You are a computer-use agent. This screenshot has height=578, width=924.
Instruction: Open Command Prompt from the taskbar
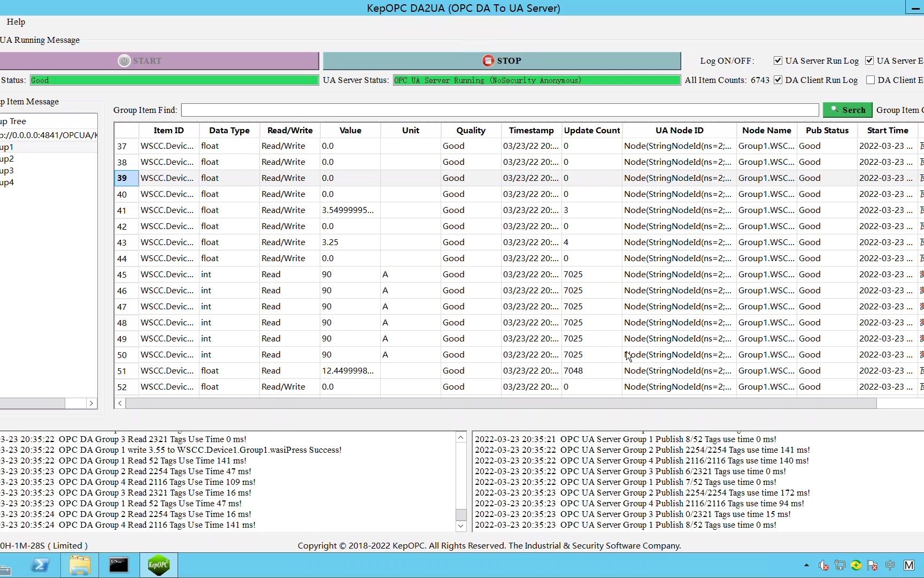(x=119, y=565)
